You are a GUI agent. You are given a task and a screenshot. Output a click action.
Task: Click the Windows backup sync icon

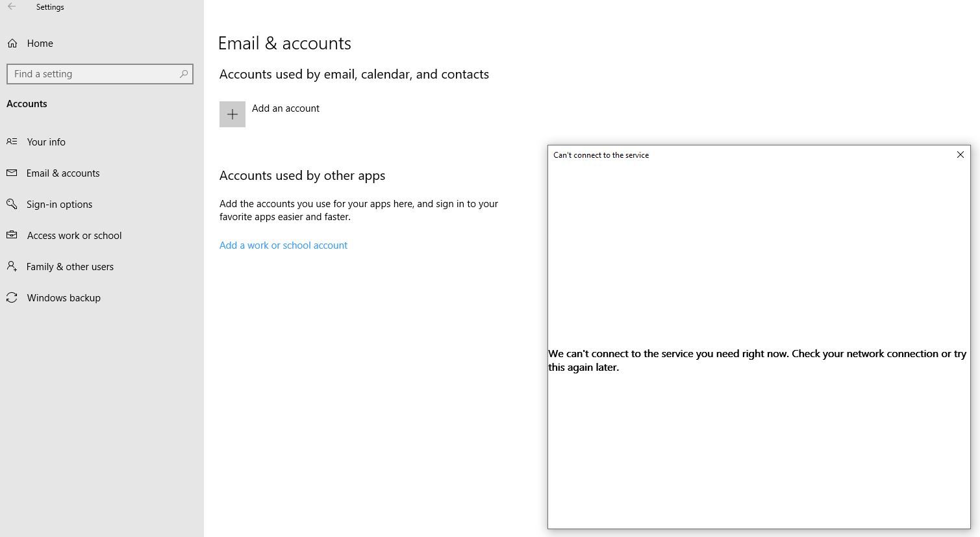click(x=12, y=297)
